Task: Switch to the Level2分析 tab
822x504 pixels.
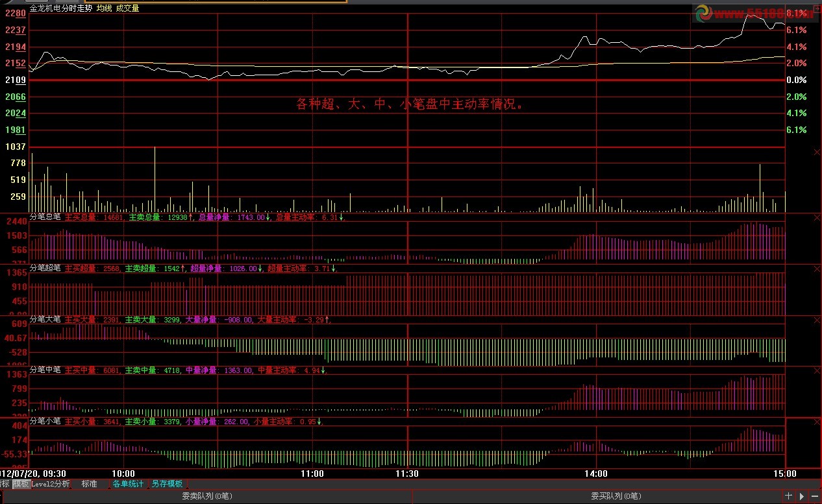Action: [x=51, y=484]
